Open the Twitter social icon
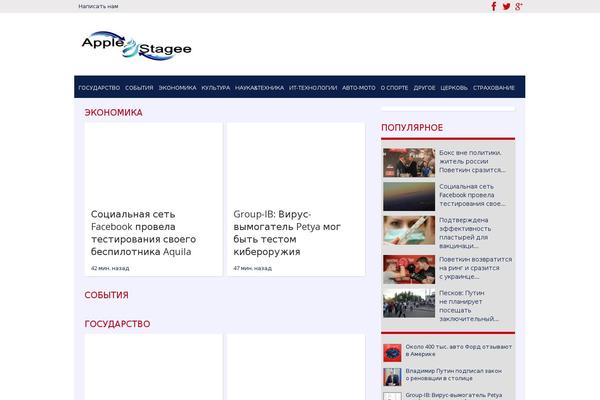The height and width of the screenshot is (400, 600). [506, 7]
